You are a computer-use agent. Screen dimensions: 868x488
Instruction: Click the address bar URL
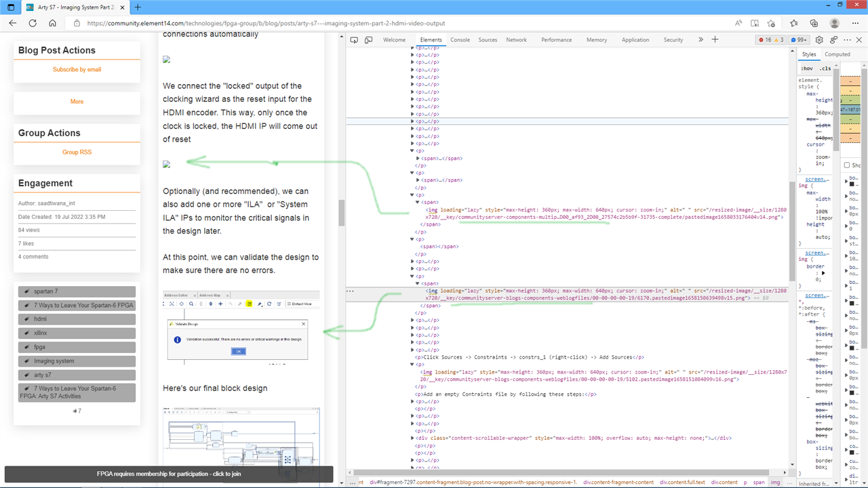[266, 23]
